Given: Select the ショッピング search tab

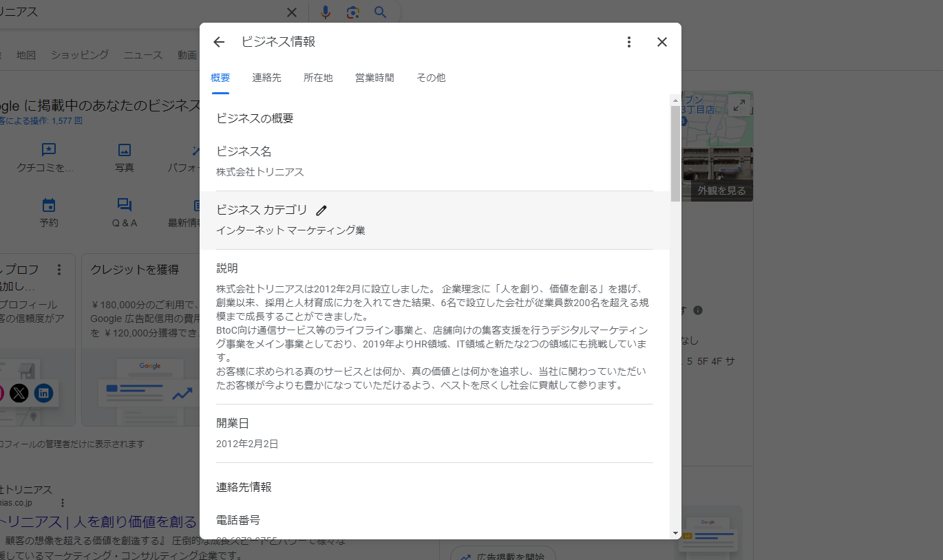Looking at the screenshot, I should pyautogui.click(x=80, y=55).
